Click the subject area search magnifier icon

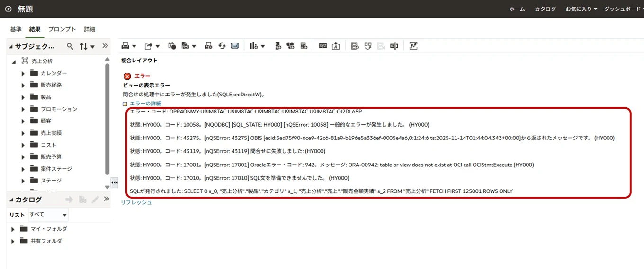pos(70,46)
